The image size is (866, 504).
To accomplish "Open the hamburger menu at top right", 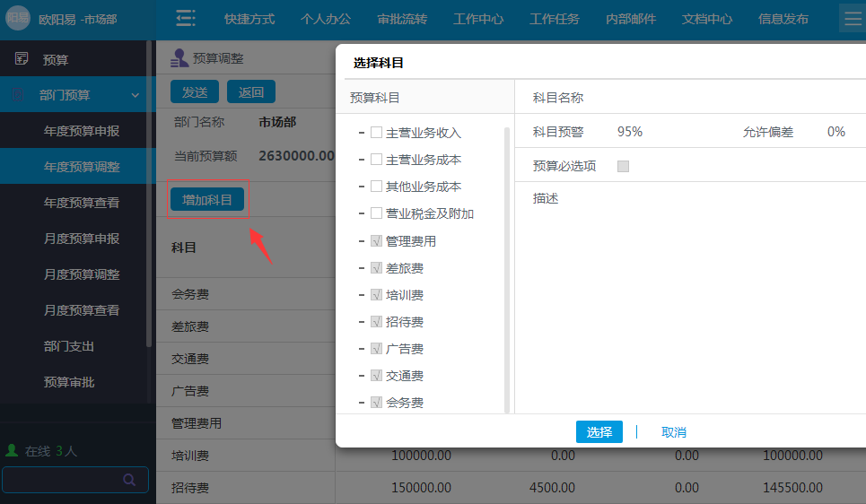I will click(x=853, y=19).
